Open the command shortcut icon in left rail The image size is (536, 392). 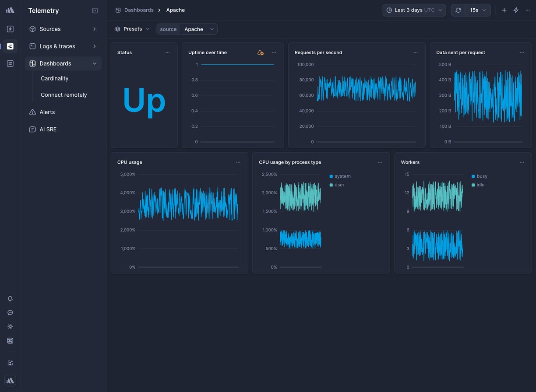[x=10, y=341]
